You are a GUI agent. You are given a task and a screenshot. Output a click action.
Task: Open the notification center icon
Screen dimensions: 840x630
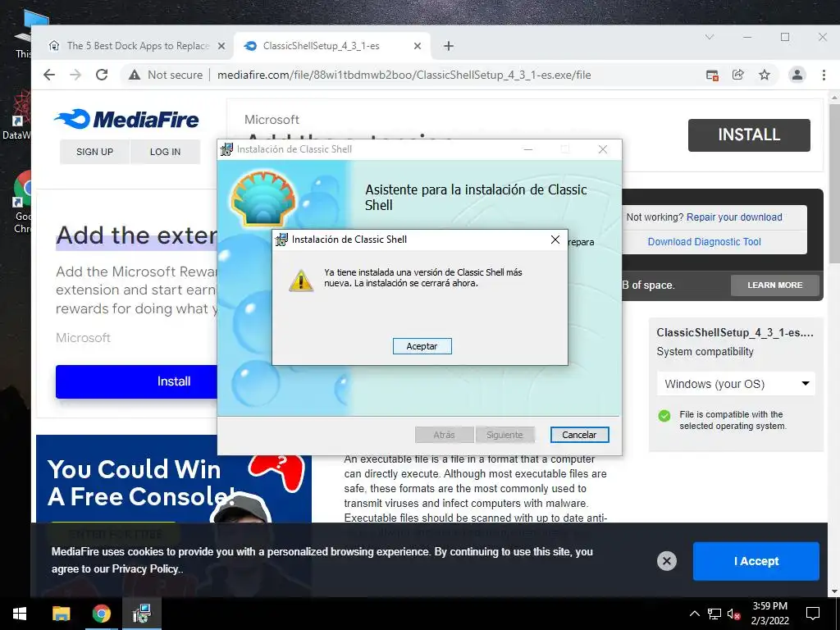813,614
